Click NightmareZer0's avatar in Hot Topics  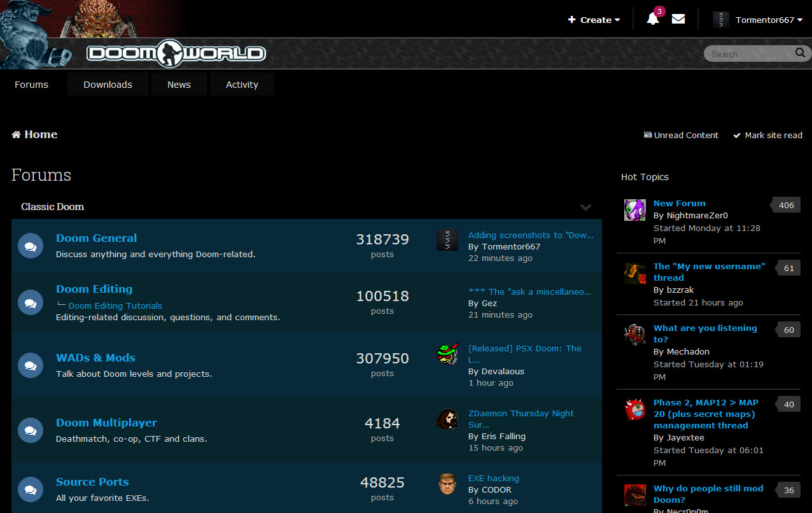634,209
